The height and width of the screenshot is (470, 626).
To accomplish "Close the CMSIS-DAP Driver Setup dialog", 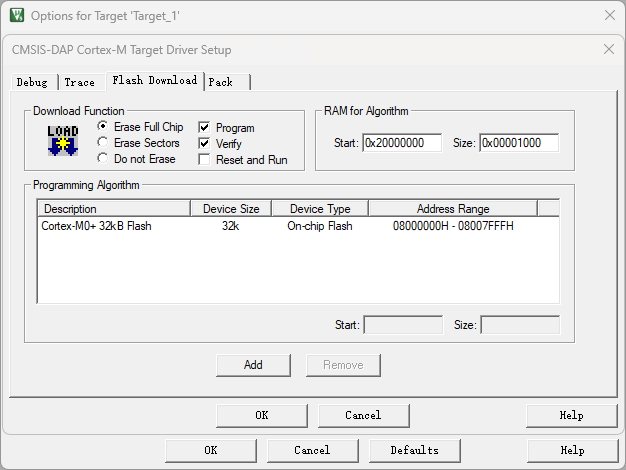I will [609, 49].
